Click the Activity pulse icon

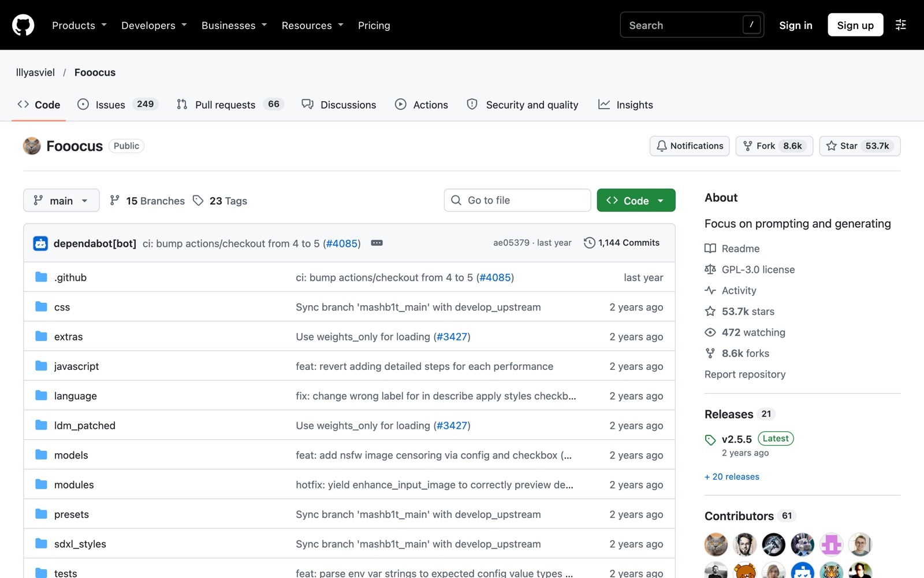click(x=710, y=290)
